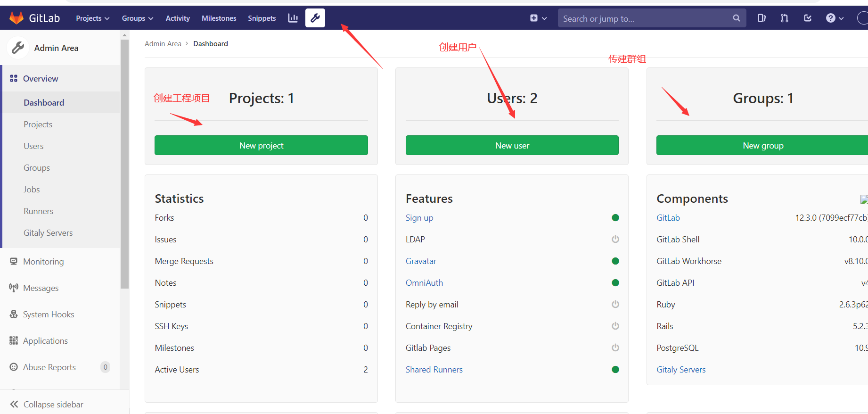
Task: Click the Ruby version value 2.6.3p62
Action: click(x=853, y=304)
